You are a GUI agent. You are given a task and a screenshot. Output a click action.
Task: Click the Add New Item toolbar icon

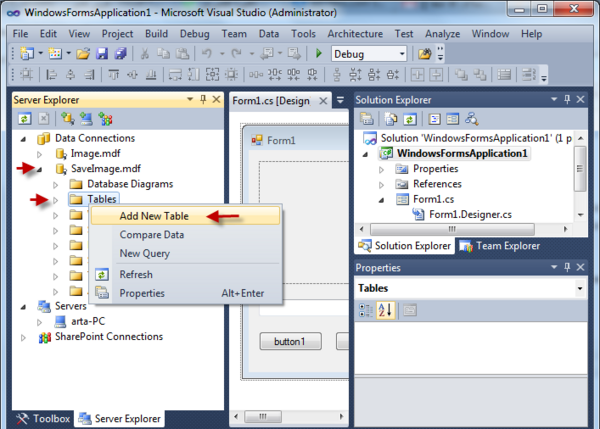point(55,54)
